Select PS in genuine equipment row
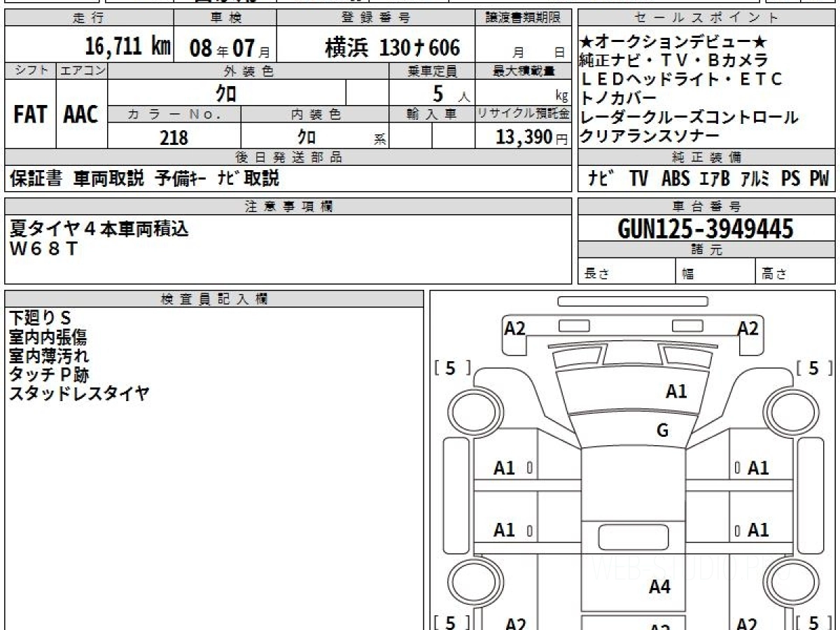Image resolution: width=840 pixels, height=630 pixels. [x=791, y=179]
